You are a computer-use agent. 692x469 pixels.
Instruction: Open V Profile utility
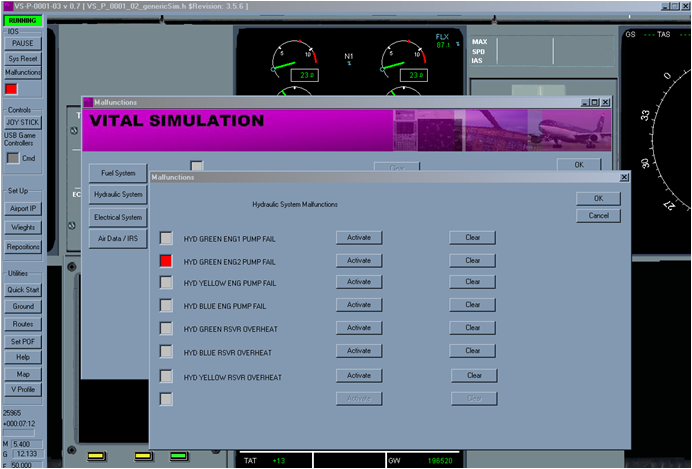(23, 390)
